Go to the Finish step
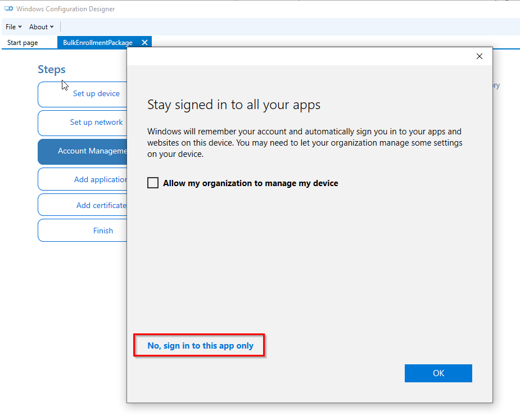This screenshot has height=420, width=520. (83, 230)
